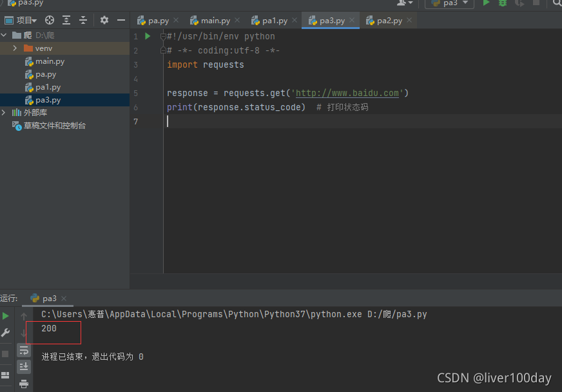Click the run with coverage icon
The image size is (562, 392).
click(x=519, y=3)
